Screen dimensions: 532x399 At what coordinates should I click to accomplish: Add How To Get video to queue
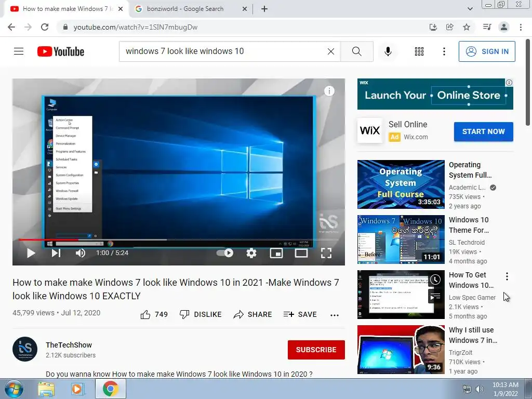click(435, 297)
